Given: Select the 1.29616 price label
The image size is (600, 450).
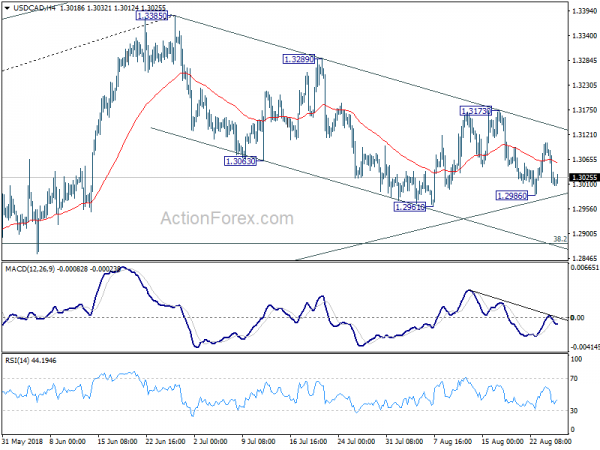Looking at the screenshot, I should 409,207.
